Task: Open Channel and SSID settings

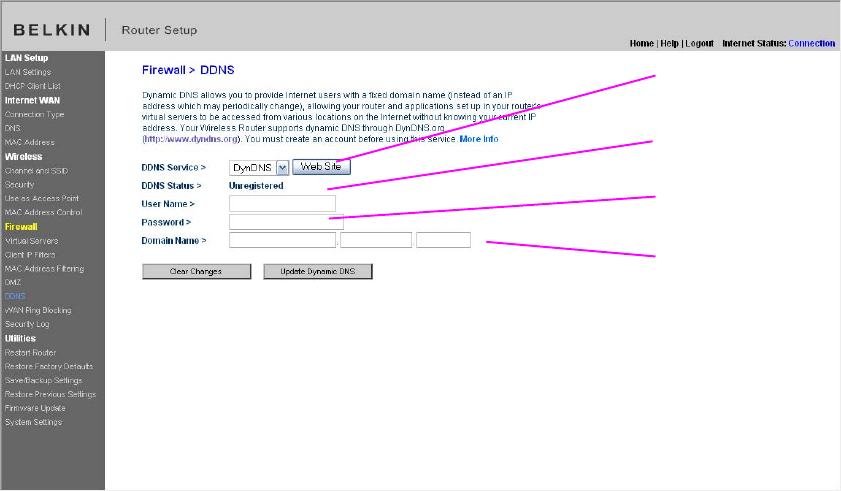Action: [36, 171]
